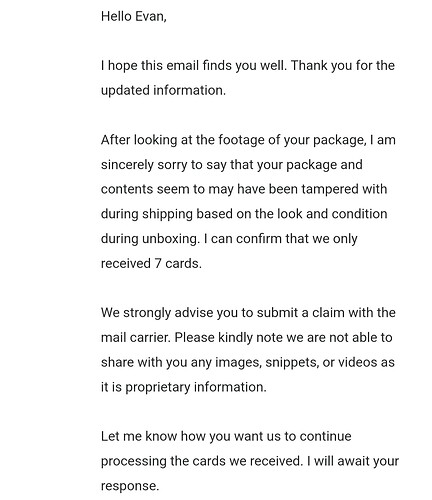The height and width of the screenshot is (500, 432).
Task: Click the final word "response."
Action: (x=130, y=486)
